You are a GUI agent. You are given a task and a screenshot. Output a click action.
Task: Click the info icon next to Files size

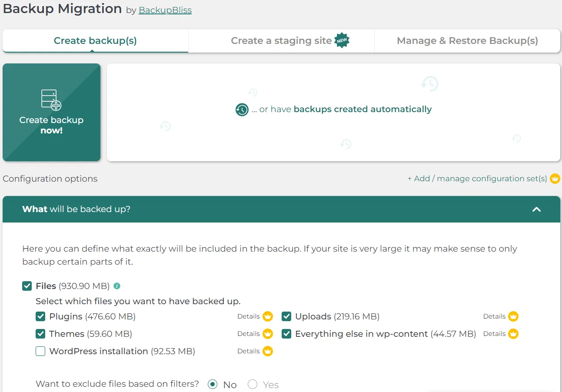coord(116,286)
